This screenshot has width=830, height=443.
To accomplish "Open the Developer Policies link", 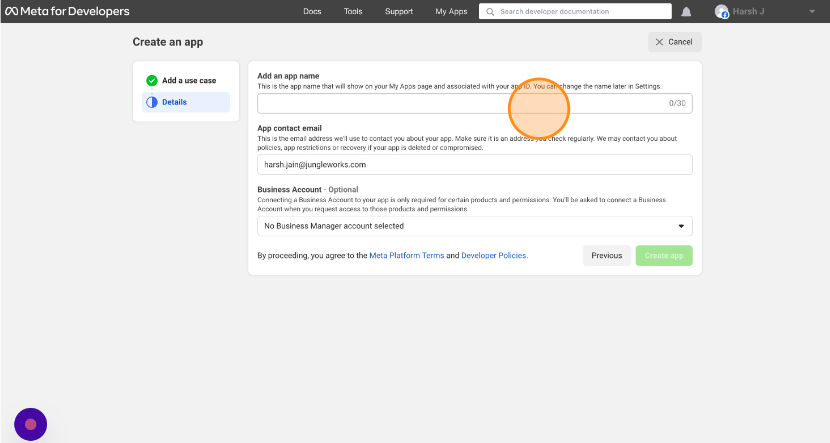I will [x=495, y=256].
